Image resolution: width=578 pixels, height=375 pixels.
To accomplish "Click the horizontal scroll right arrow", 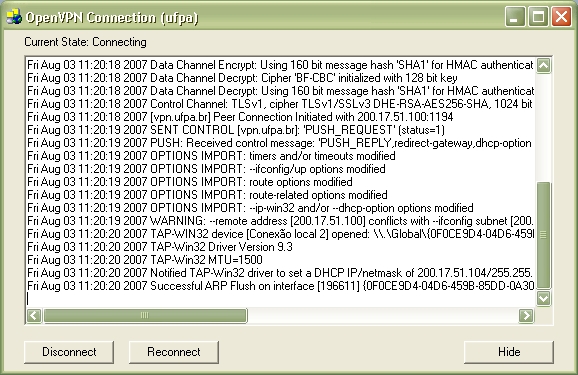I will tap(526, 316).
